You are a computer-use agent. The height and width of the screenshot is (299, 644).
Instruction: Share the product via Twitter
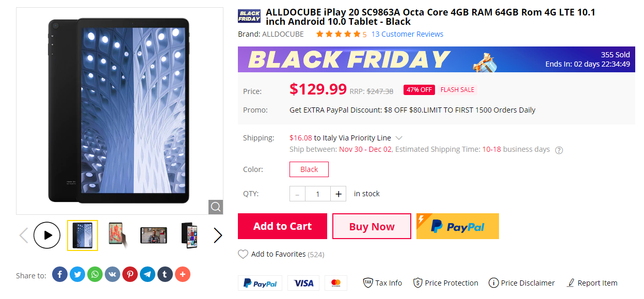[x=77, y=274]
